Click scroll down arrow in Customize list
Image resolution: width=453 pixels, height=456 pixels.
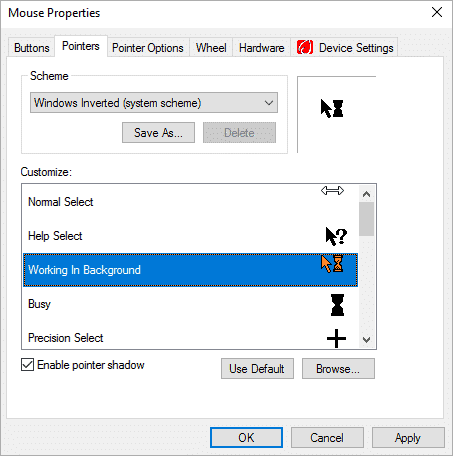(366, 340)
